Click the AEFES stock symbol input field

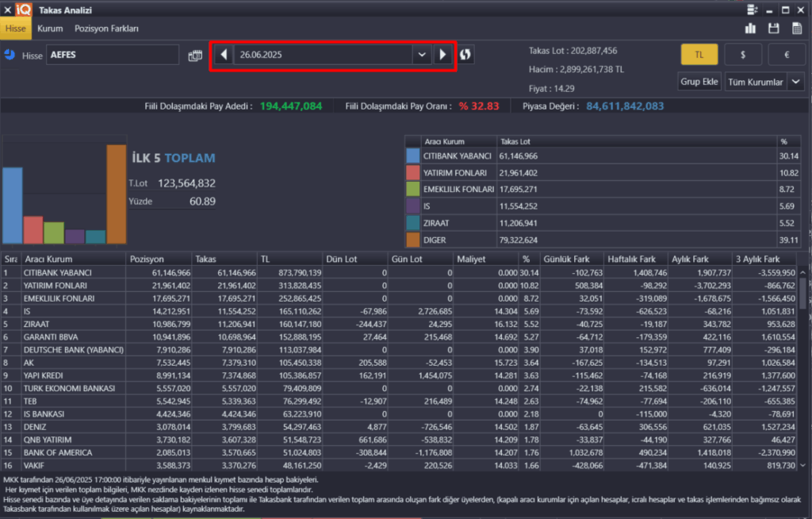[x=113, y=55]
